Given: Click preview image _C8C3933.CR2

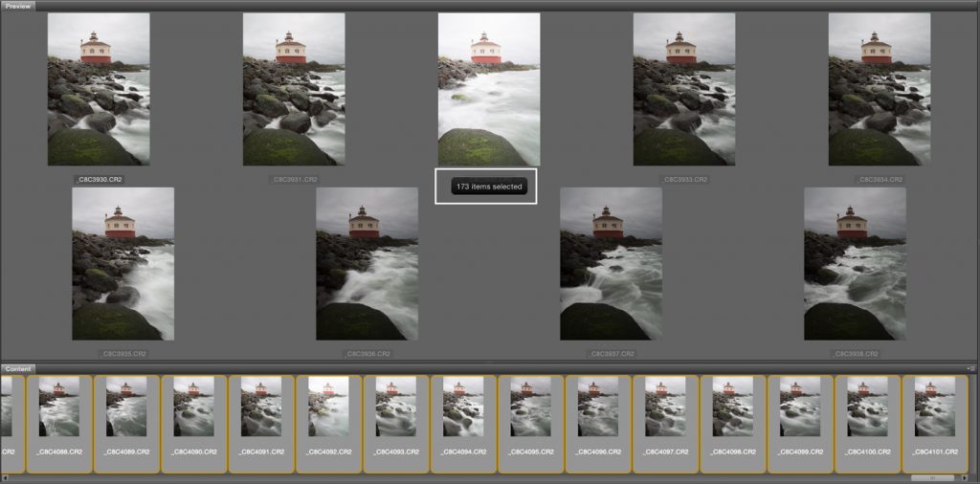Looking at the screenshot, I should coord(684,89).
